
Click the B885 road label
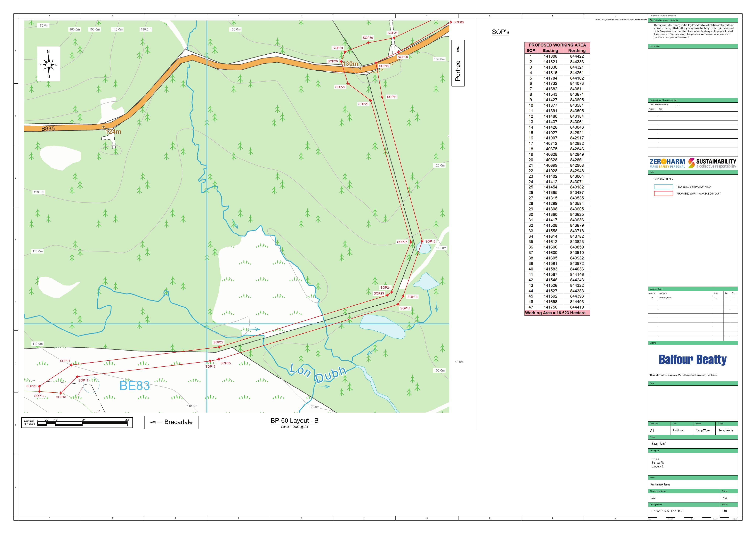pyautogui.click(x=48, y=129)
